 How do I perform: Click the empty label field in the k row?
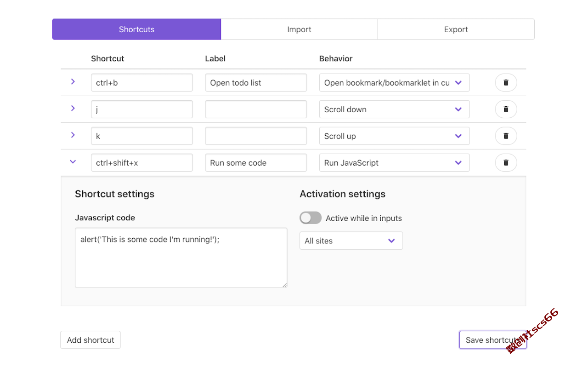pyautogui.click(x=256, y=136)
